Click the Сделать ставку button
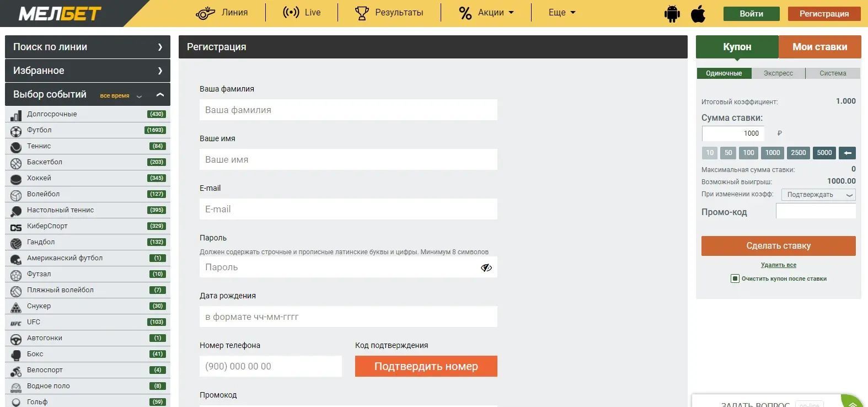This screenshot has width=868, height=407. [x=778, y=246]
